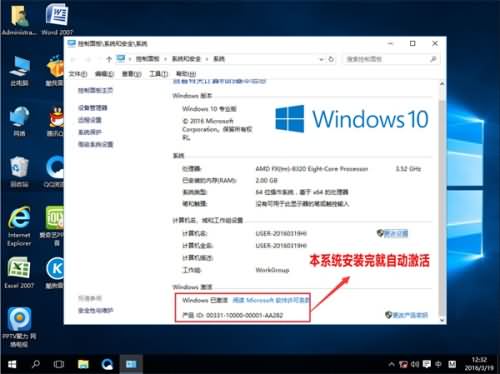This screenshot has height=374, width=500.
Task: Select the active System window taskbar button
Action: (131, 364)
